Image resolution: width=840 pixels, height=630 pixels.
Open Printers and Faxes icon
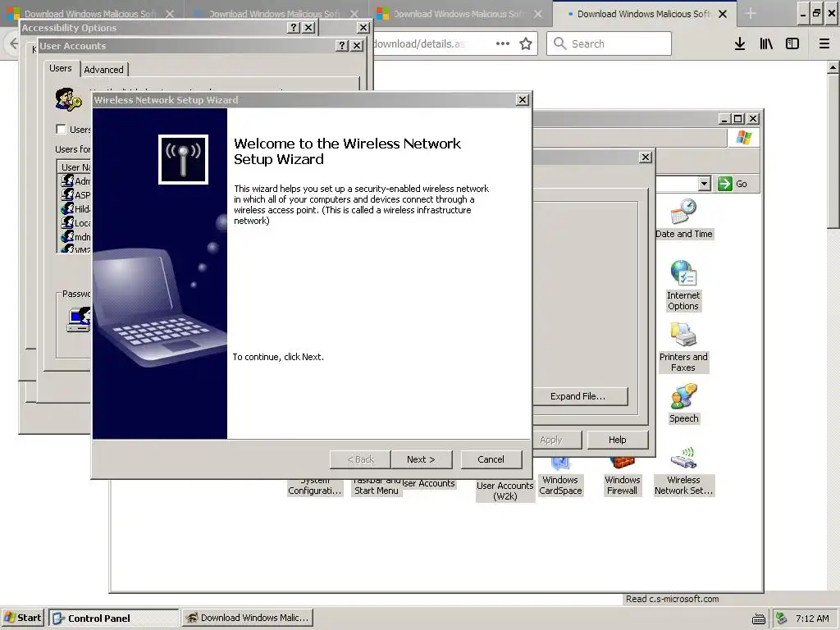click(x=683, y=347)
